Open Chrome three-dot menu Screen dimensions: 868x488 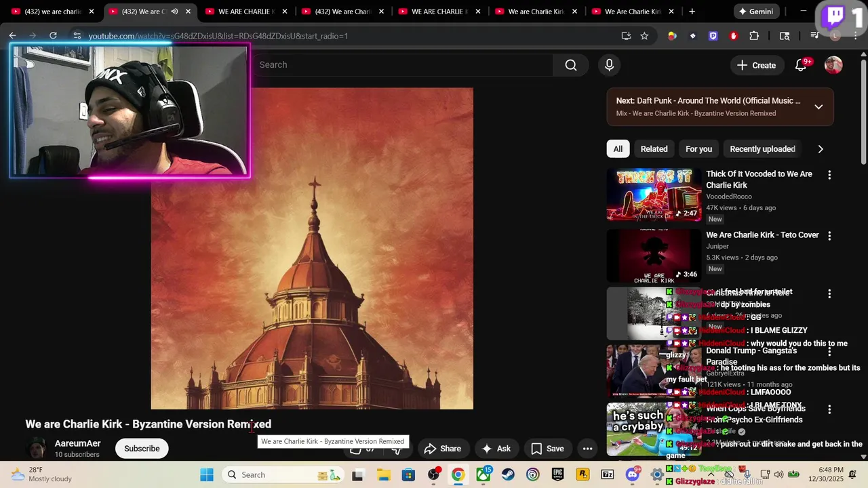coord(854,36)
